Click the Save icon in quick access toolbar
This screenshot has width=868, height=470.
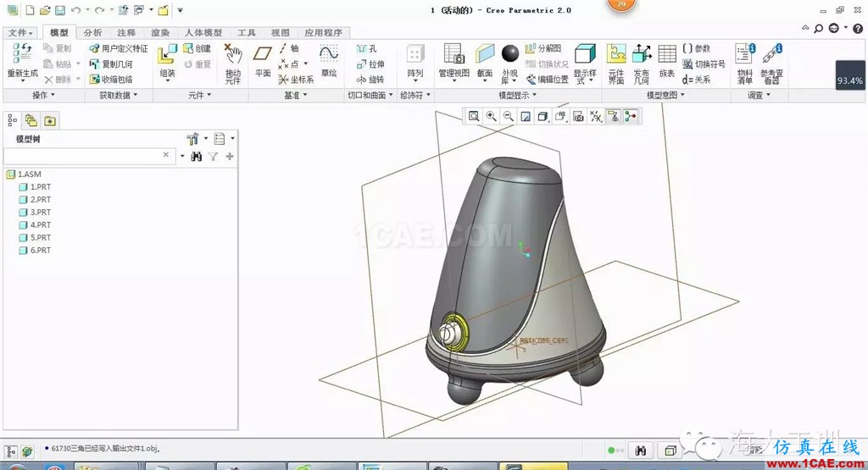[x=60, y=10]
